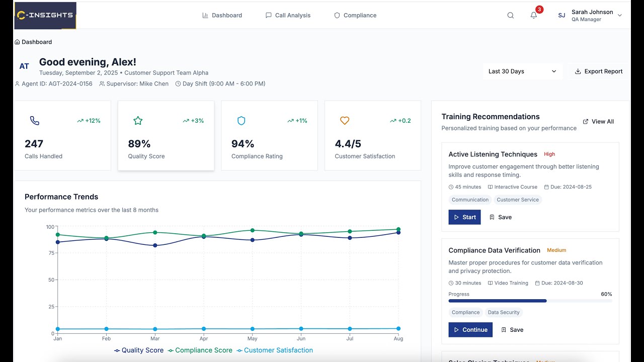Continue the Compliance Data Verification training
644x362 pixels.
coord(470,330)
